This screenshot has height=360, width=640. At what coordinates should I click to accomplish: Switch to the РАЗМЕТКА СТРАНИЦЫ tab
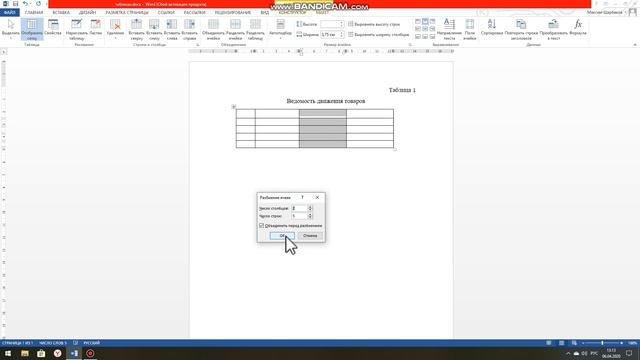(127, 13)
